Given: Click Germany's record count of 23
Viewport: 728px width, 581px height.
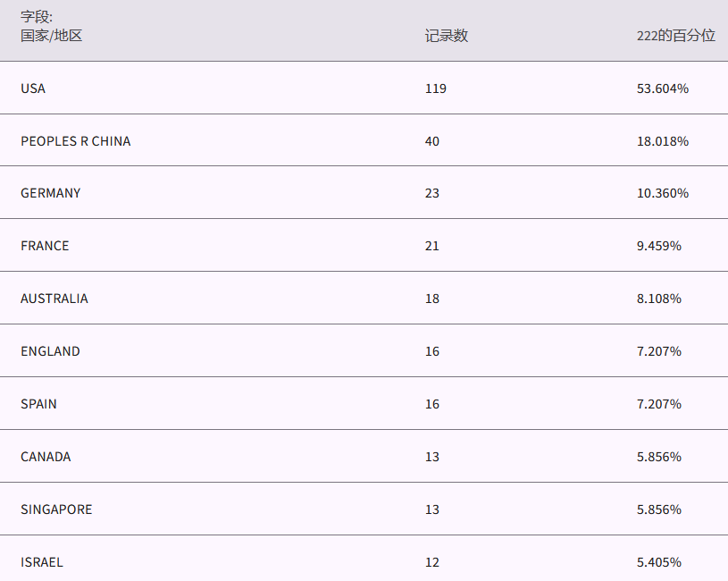Looking at the screenshot, I should tap(432, 193).
